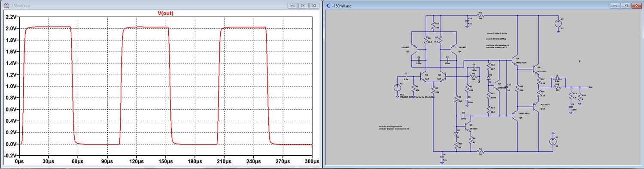The width and height of the screenshot is (644, 169).
Task: Click the -150mV.asc window title icon
Action: (x=329, y=5)
